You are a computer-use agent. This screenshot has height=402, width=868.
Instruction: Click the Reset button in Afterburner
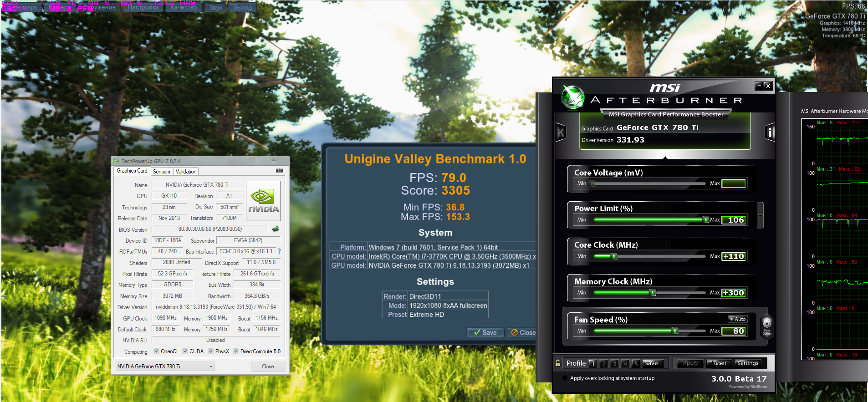719,363
